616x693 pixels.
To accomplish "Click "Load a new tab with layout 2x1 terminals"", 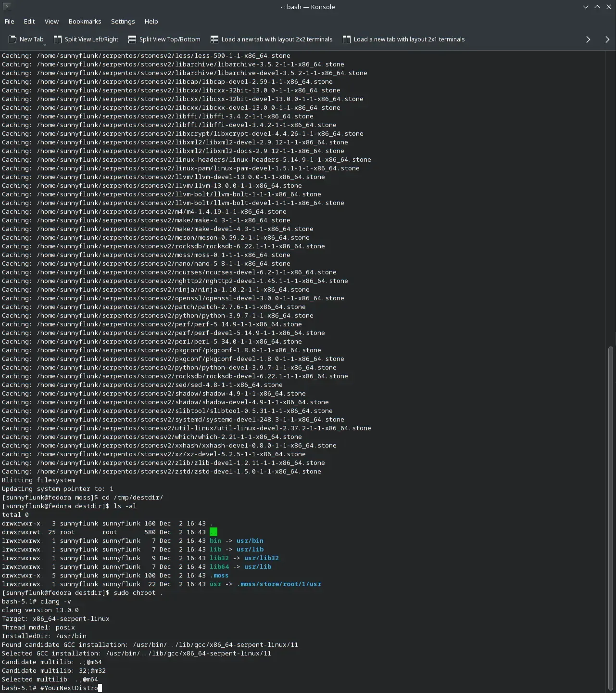I will tap(409, 39).
